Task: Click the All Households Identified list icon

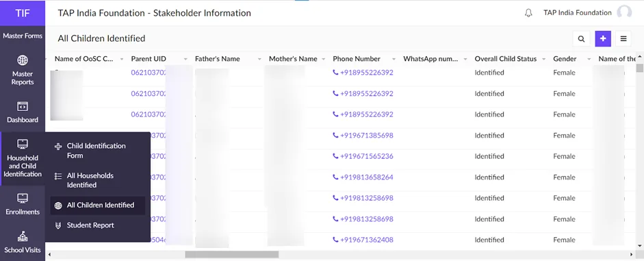Action: pyautogui.click(x=58, y=176)
